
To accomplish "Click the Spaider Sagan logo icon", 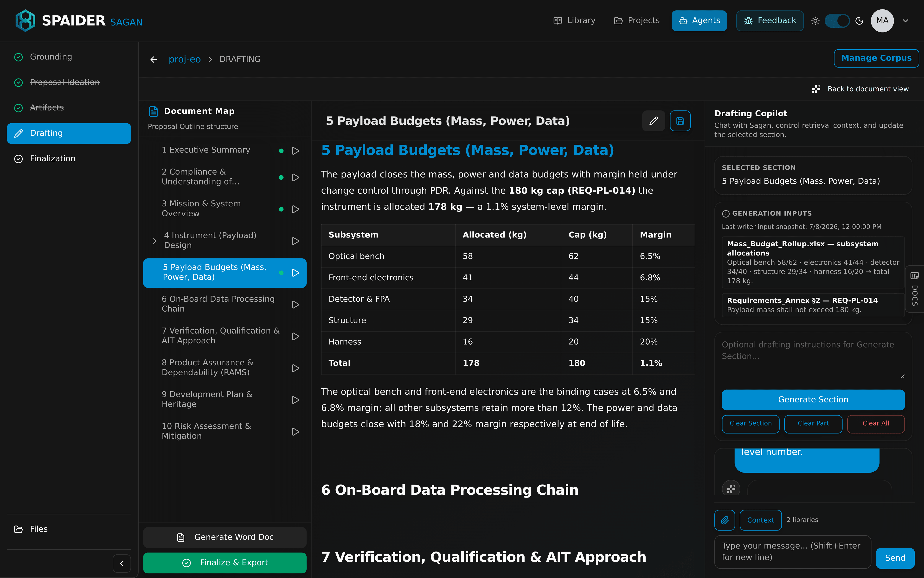I will [x=25, y=21].
